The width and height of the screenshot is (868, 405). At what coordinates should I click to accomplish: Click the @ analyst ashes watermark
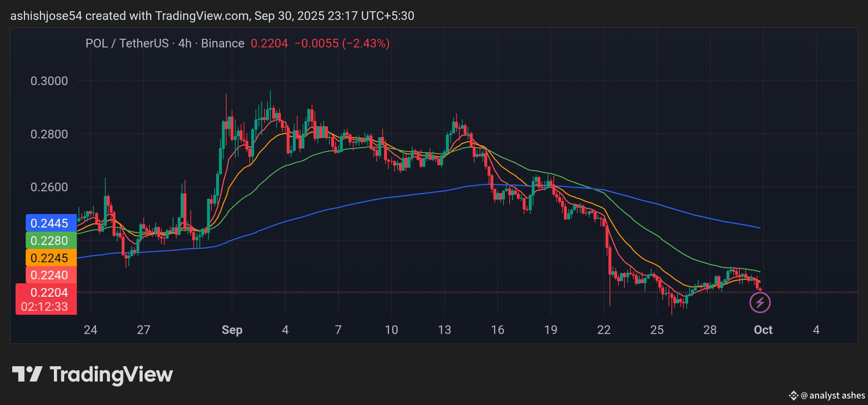pos(833,395)
